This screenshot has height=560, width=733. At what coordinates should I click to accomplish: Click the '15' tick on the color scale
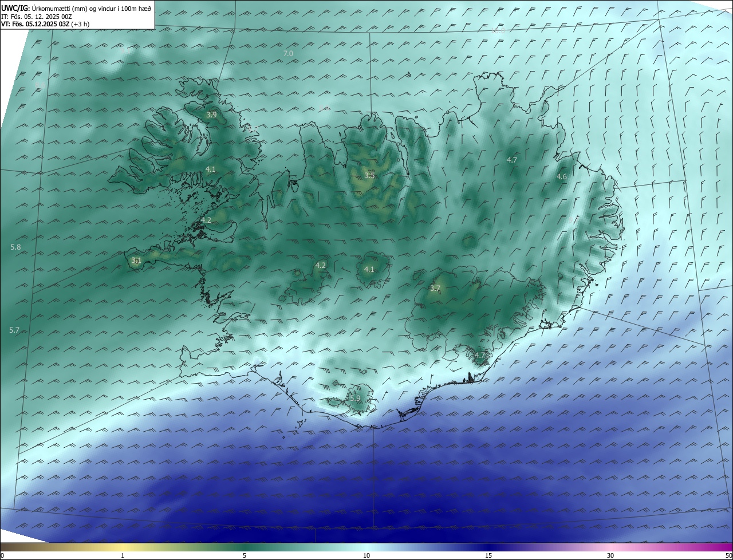(488, 555)
